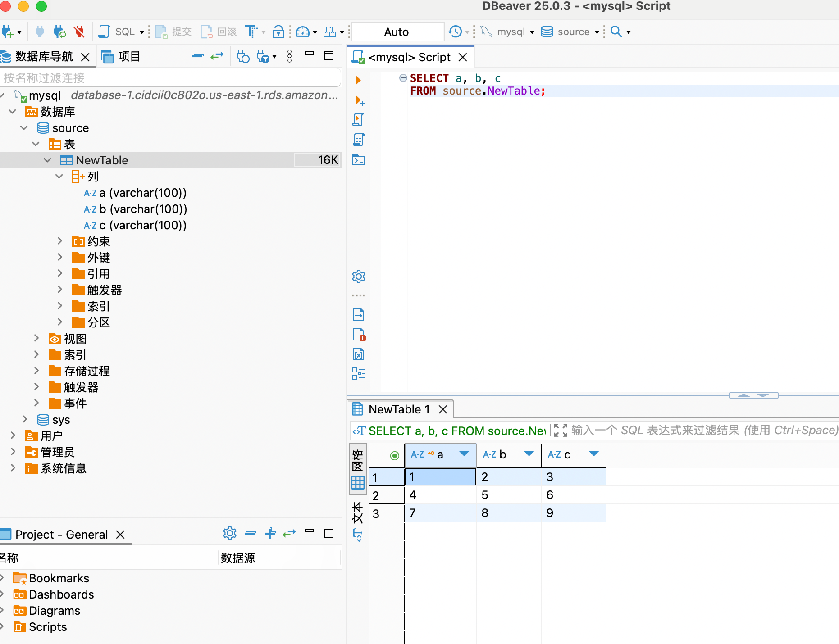Select the 系统信息 node
Image resolution: width=839 pixels, height=644 pixels.
(55, 468)
